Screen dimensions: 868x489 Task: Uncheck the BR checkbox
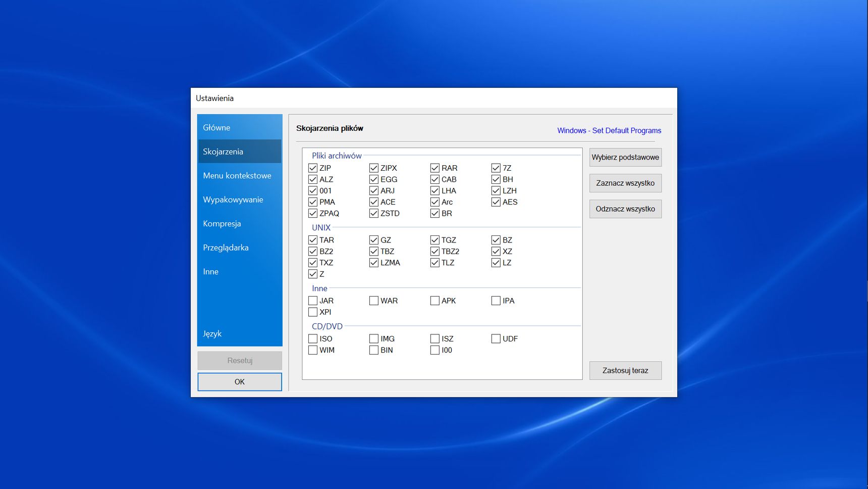(x=435, y=213)
